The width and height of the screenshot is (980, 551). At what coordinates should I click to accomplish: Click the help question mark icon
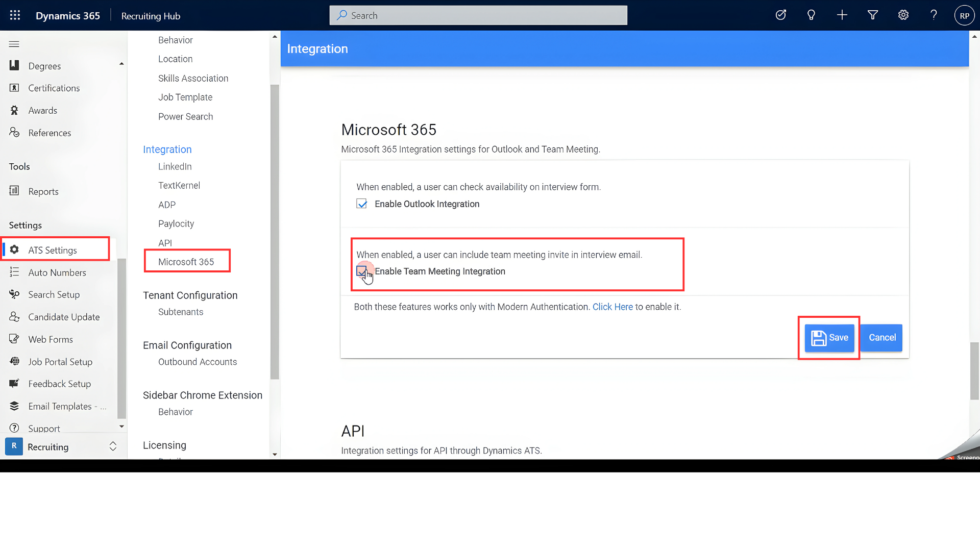pyautogui.click(x=934, y=15)
